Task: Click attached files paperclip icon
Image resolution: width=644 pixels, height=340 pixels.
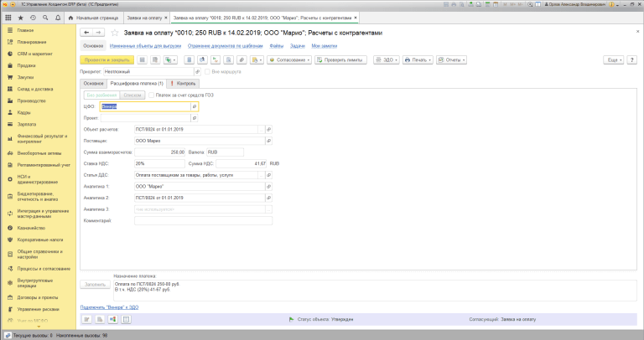Action: pos(241,60)
